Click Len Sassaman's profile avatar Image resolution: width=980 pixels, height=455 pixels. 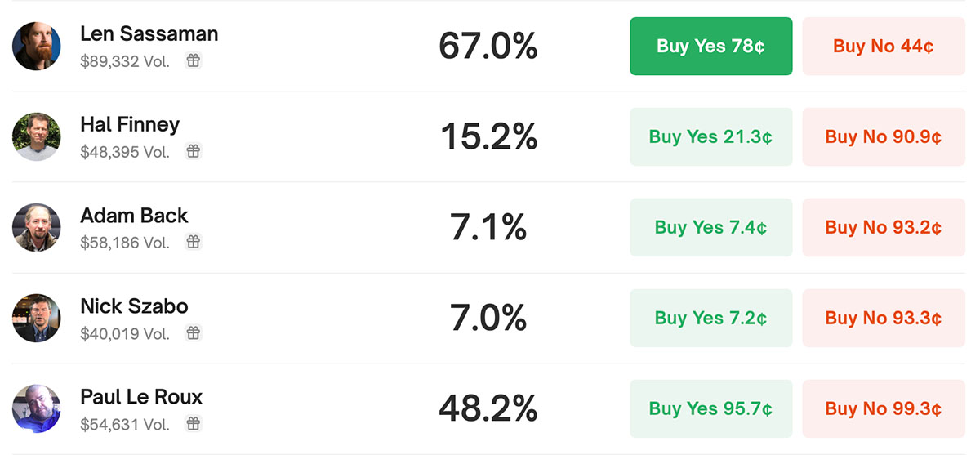[x=37, y=46]
